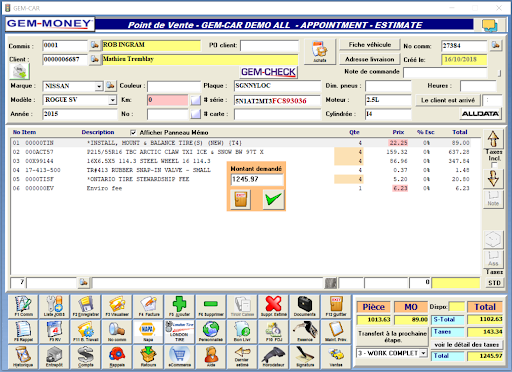This screenshot has width=512, height=372.
Task: Expand the Marque NISSAN dropdown
Action: tap(99, 86)
